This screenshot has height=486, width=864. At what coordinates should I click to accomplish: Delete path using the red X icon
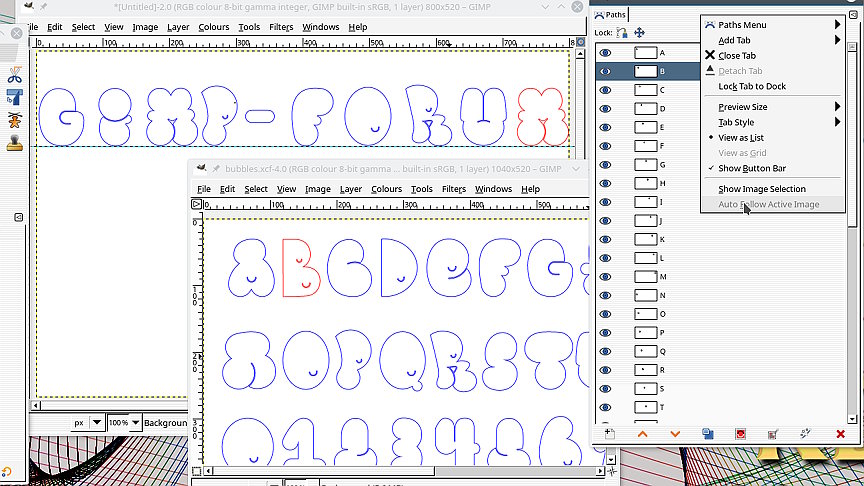(840, 434)
